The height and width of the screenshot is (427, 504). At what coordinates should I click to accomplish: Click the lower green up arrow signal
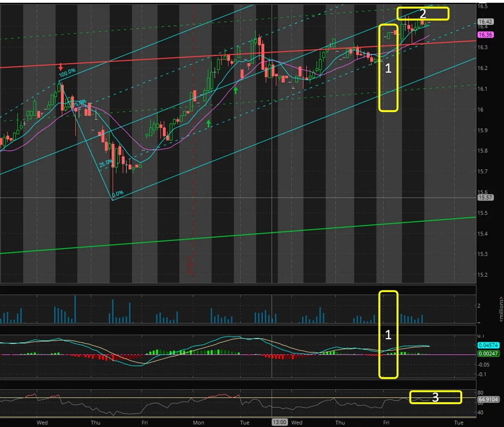[x=209, y=124]
